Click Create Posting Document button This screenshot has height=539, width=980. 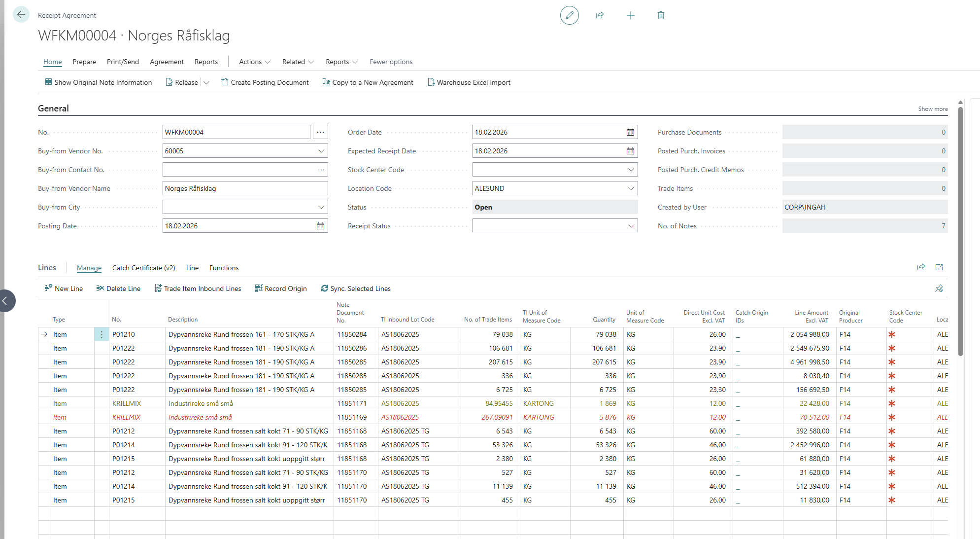[x=265, y=82]
